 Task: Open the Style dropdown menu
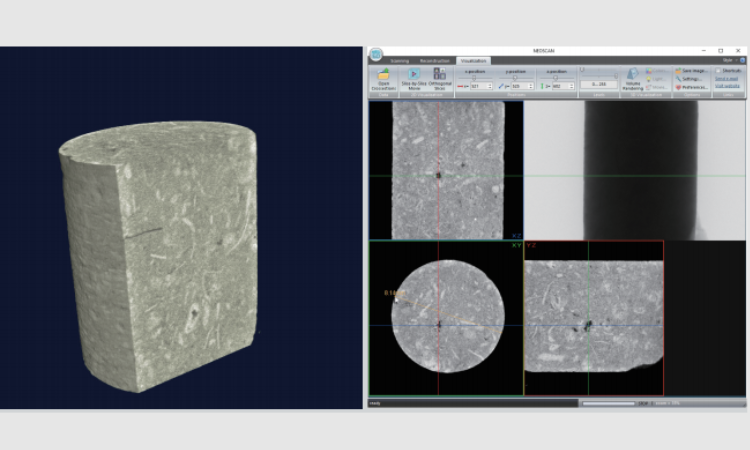tap(729, 60)
